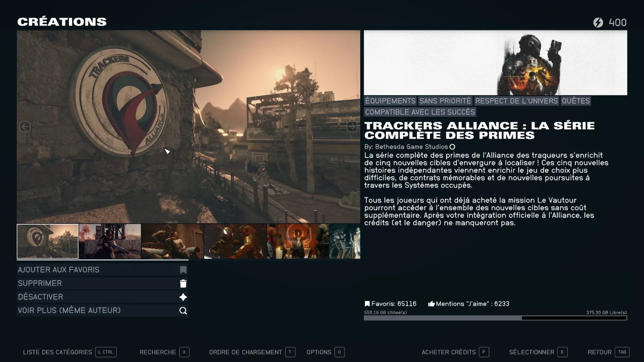Choose Voir plus (même auteur)
Screen dimensions: 644x362
coord(69,311)
